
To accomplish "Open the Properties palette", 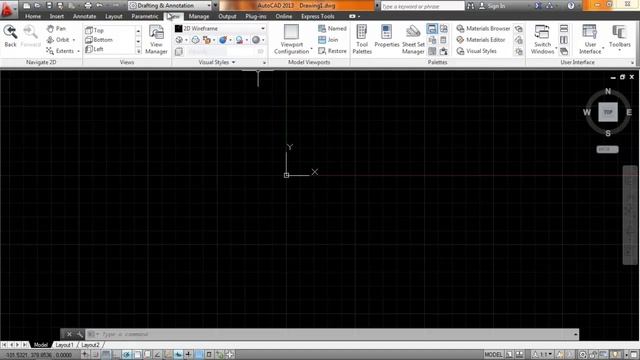I will click(387, 36).
